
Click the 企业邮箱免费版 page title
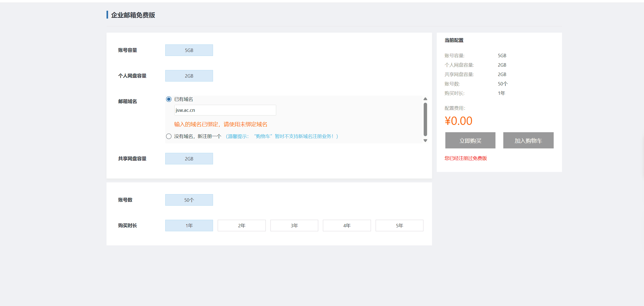pyautogui.click(x=133, y=15)
